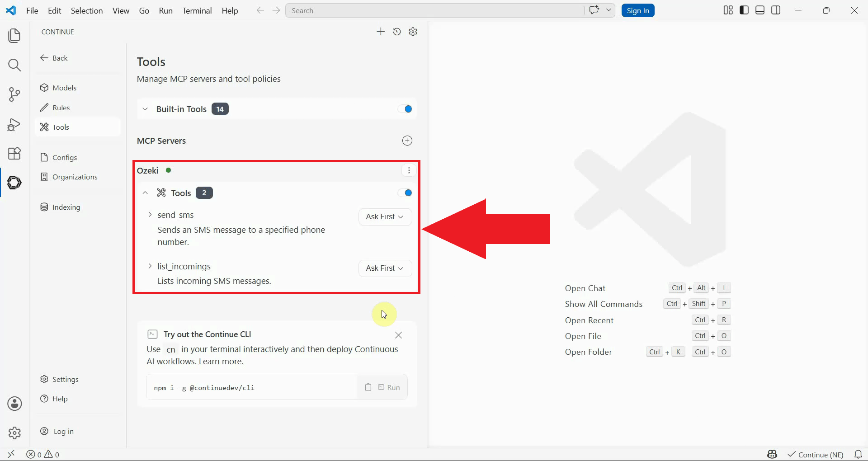Open Organizations settings page
The width and height of the screenshot is (868, 461).
78,177
